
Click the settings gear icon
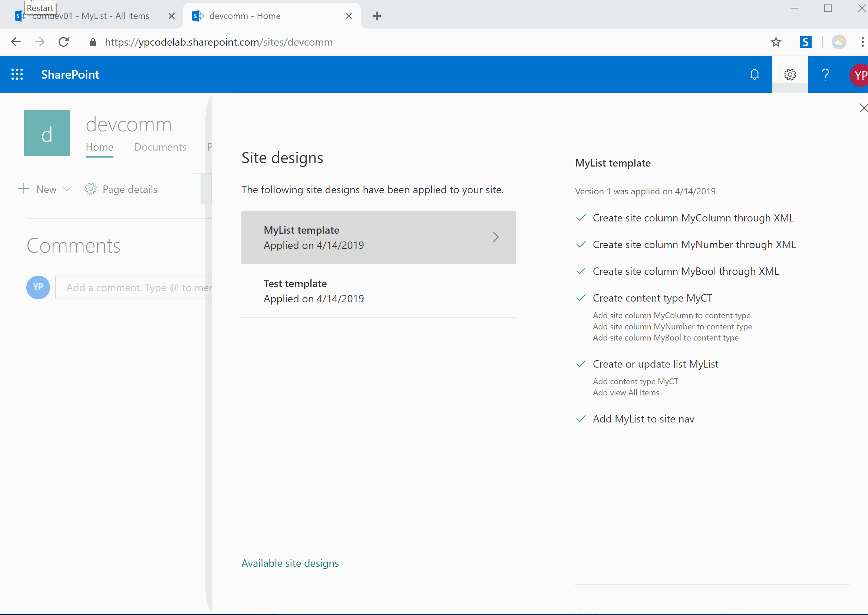coord(790,75)
